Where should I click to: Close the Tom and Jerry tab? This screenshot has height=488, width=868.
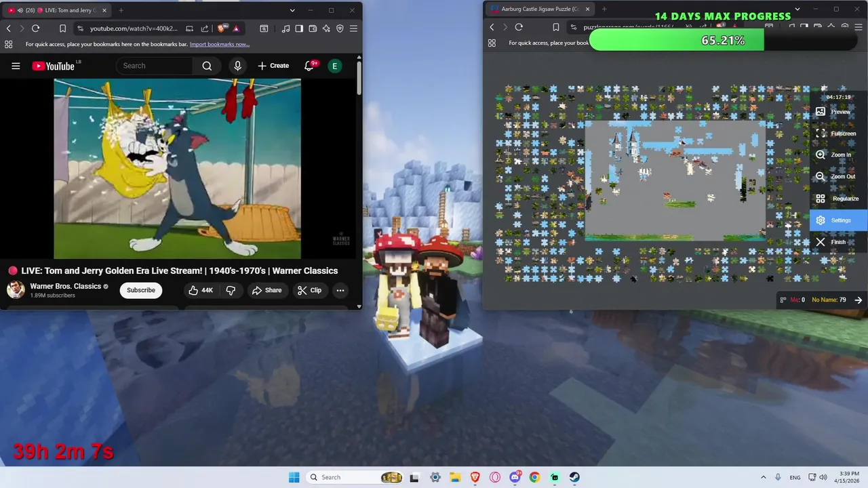(105, 10)
